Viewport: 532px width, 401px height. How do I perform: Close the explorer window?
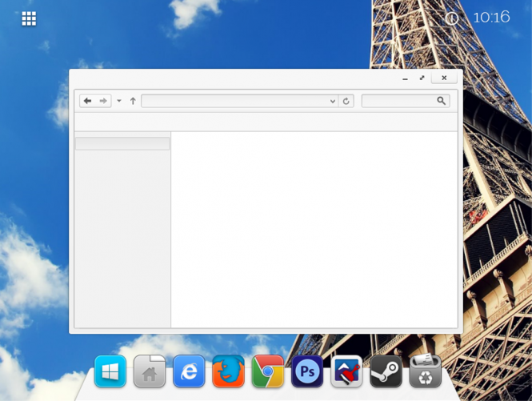click(x=444, y=78)
